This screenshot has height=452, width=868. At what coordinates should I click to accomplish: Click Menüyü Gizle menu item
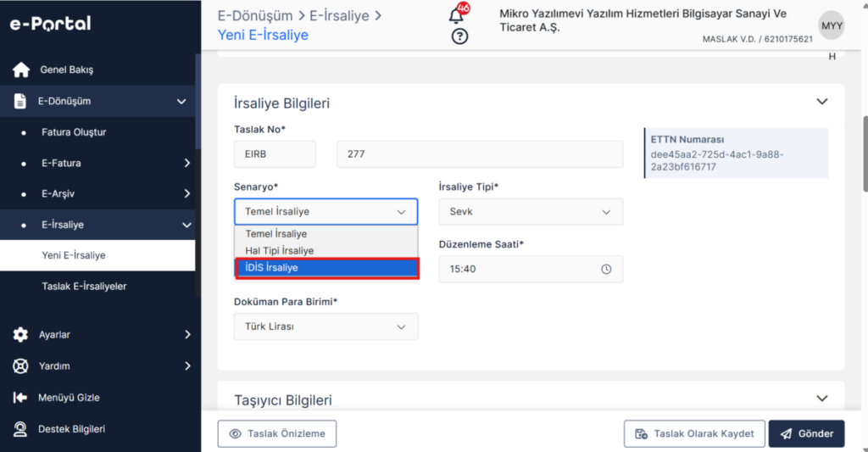[69, 398]
